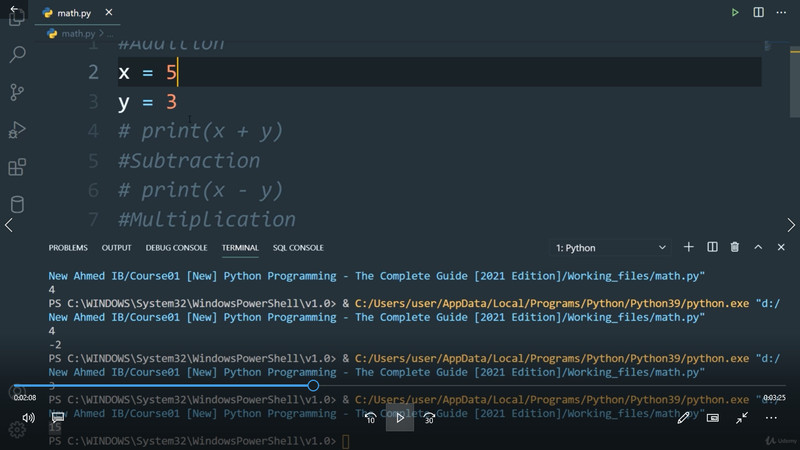Maximize terminal panel with up chevron
This screenshot has height=450, width=800.
(x=758, y=247)
